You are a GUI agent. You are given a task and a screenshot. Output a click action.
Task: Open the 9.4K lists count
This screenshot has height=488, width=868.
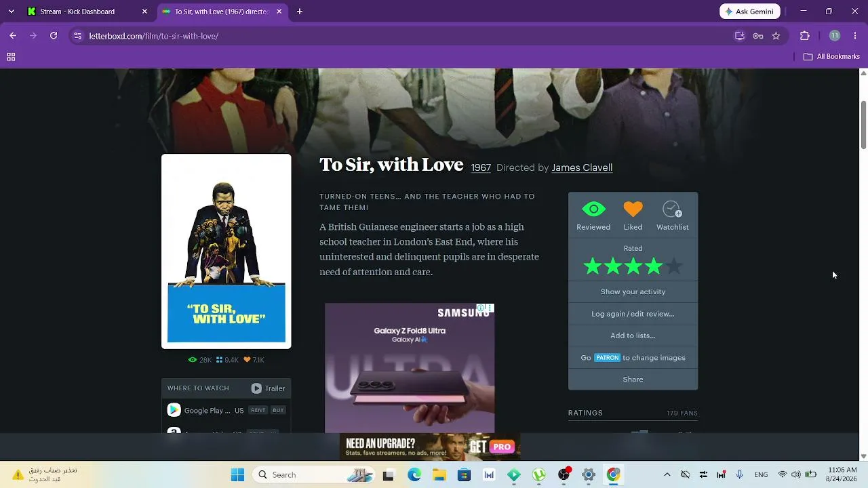[x=227, y=360]
